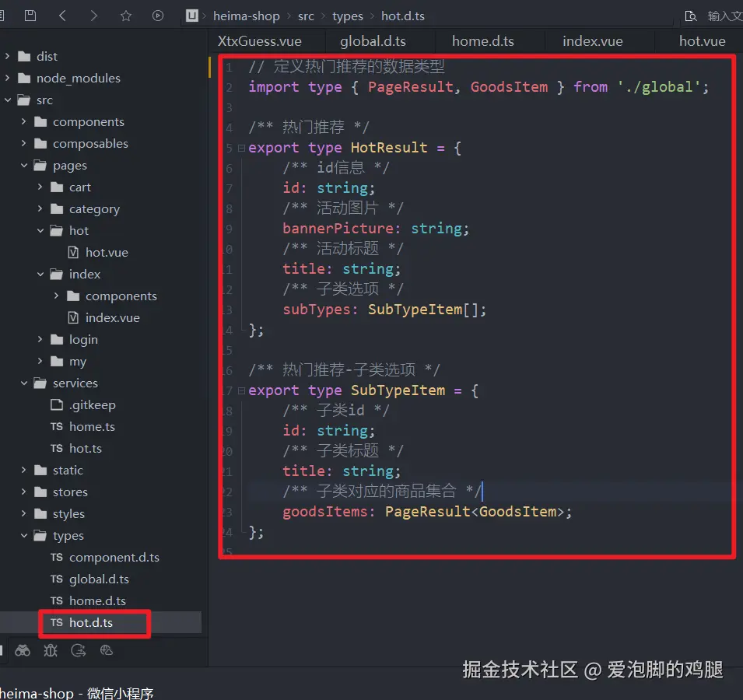Go back with the left arrow icon
Viewport: 743px width, 700px height.
click(62, 16)
